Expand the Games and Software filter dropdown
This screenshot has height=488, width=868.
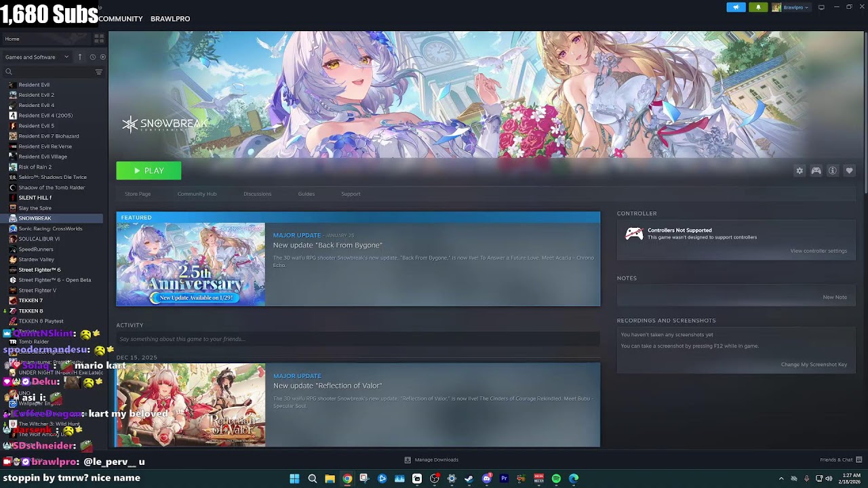[37, 57]
